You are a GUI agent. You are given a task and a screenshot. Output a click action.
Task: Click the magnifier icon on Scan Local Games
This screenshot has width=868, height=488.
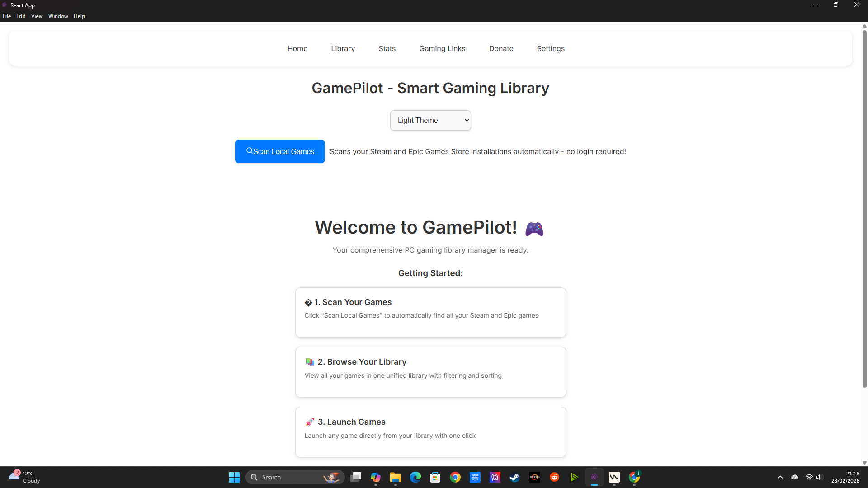[x=249, y=151]
